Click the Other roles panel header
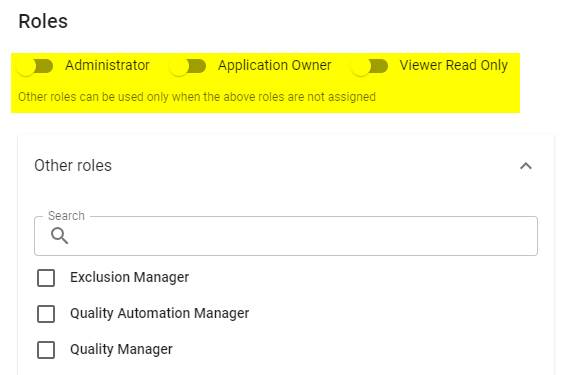This screenshot has width=562, height=375. pyautogui.click(x=286, y=166)
